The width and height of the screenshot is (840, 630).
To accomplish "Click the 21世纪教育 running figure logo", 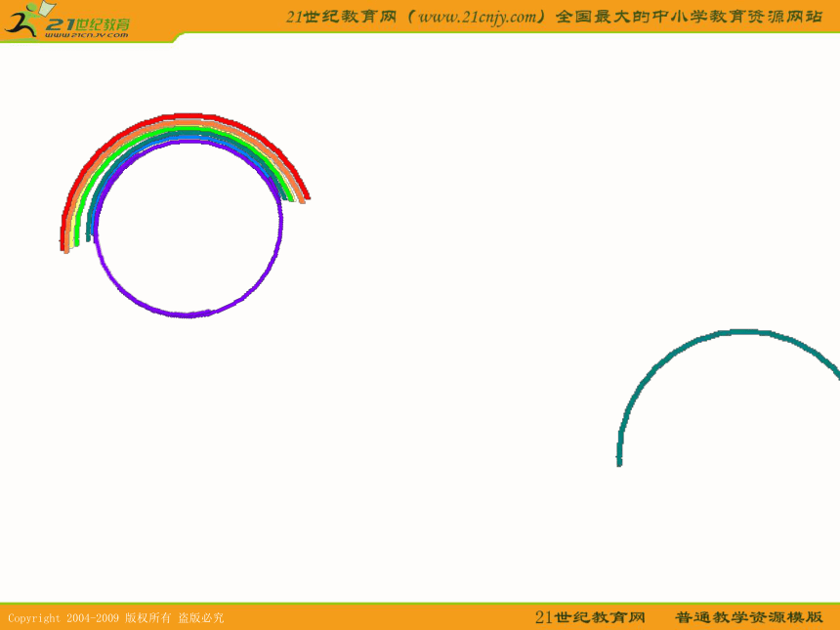I will [66, 21].
